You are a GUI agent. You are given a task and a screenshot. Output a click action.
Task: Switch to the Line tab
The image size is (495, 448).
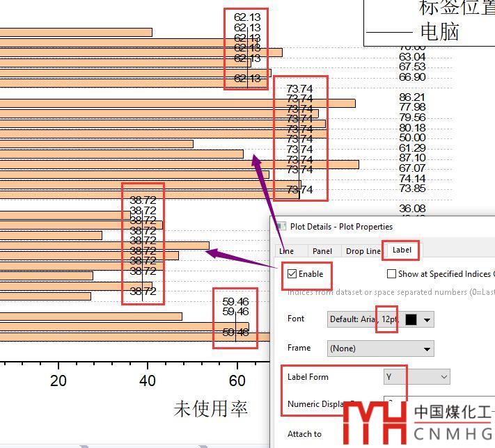pyautogui.click(x=286, y=251)
